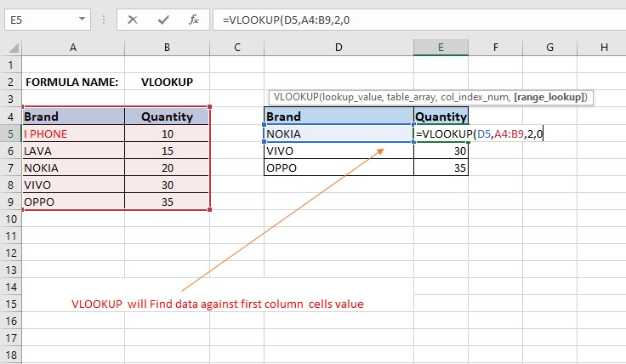This screenshot has height=364, width=626.
Task: Select column H header
Action: [x=603, y=47]
